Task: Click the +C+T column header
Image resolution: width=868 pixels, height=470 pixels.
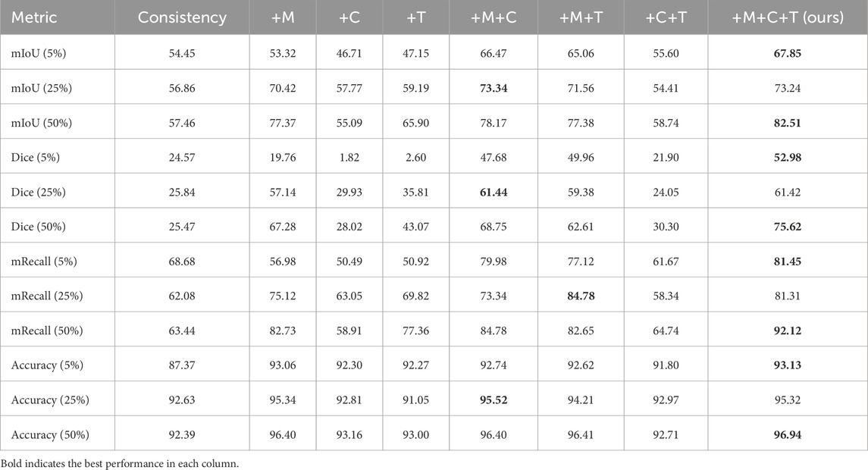Action: click(666, 17)
